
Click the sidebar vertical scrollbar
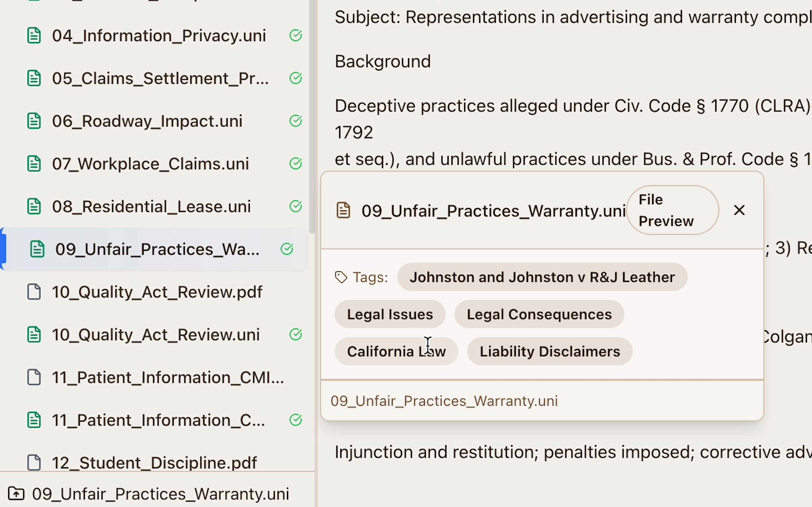point(312,117)
